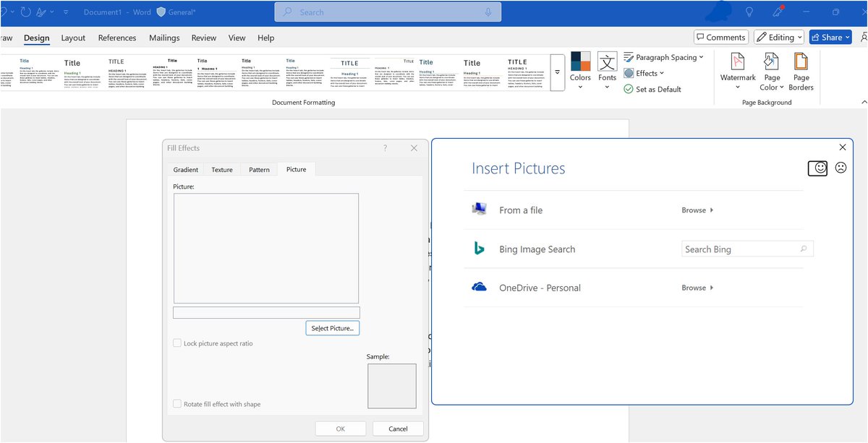The height and width of the screenshot is (443, 868).
Task: Click the lightbulb ideas icon in title bar
Action: click(750, 12)
